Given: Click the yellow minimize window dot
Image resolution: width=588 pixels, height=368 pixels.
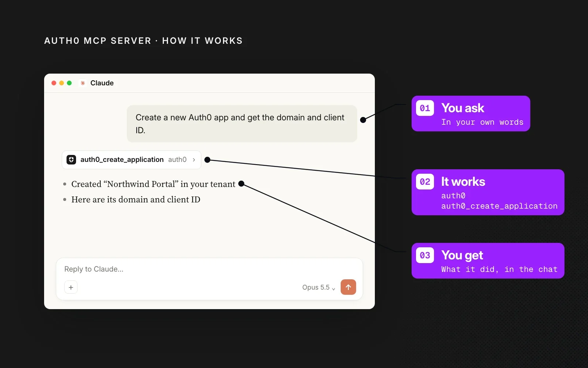Looking at the screenshot, I should 62,83.
